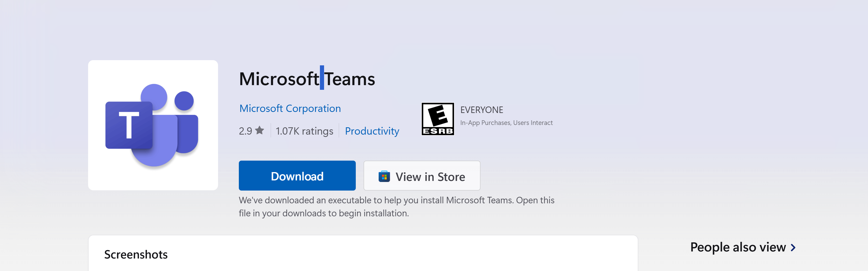Click the EVERYONE label beside the ESRB badge
Image resolution: width=868 pixels, height=271 pixels.
coord(482,110)
